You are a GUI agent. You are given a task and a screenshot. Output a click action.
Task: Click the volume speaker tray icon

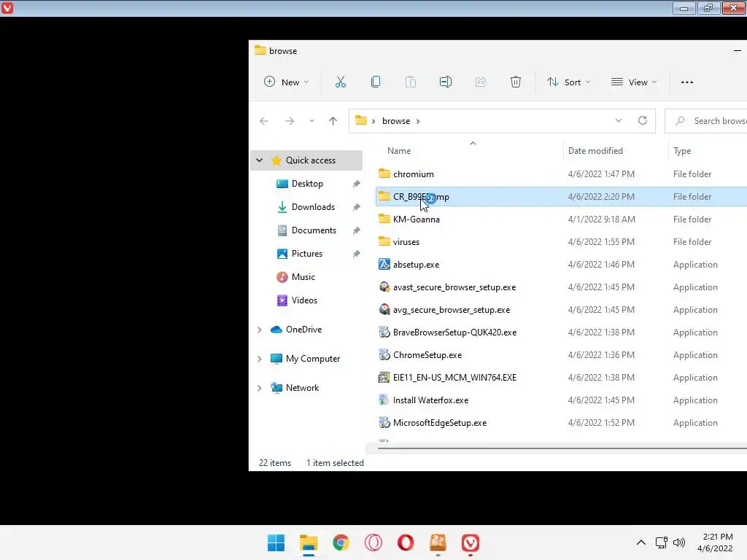(x=679, y=542)
